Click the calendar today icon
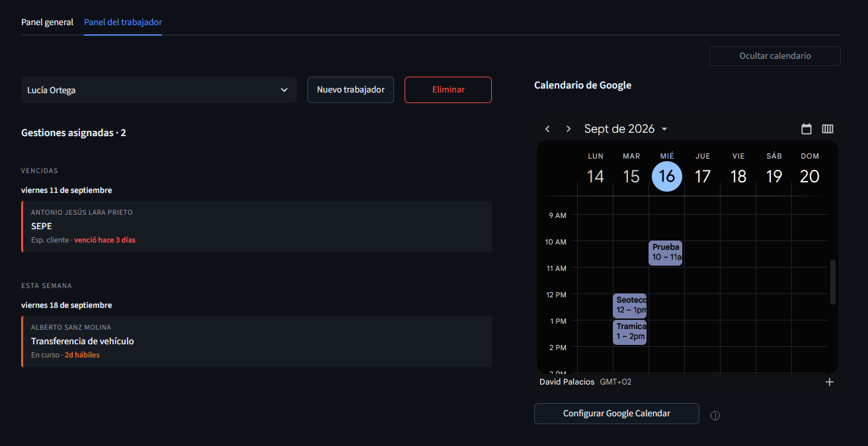 click(807, 129)
